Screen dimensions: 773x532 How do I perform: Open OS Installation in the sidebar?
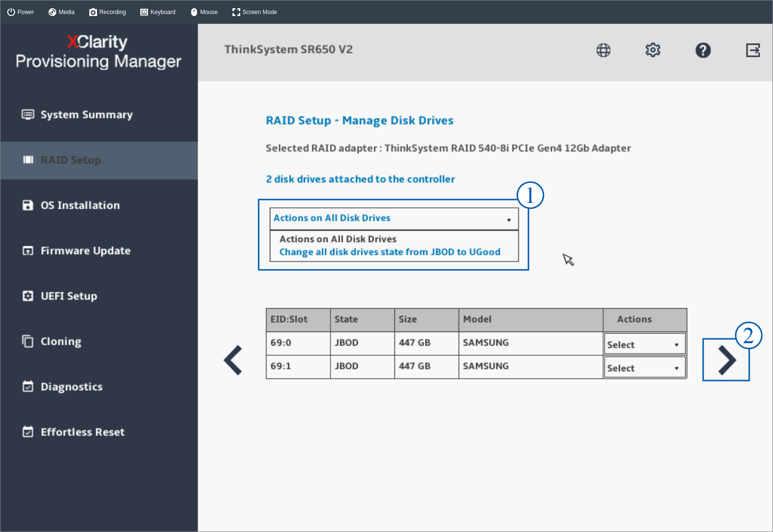point(99,205)
